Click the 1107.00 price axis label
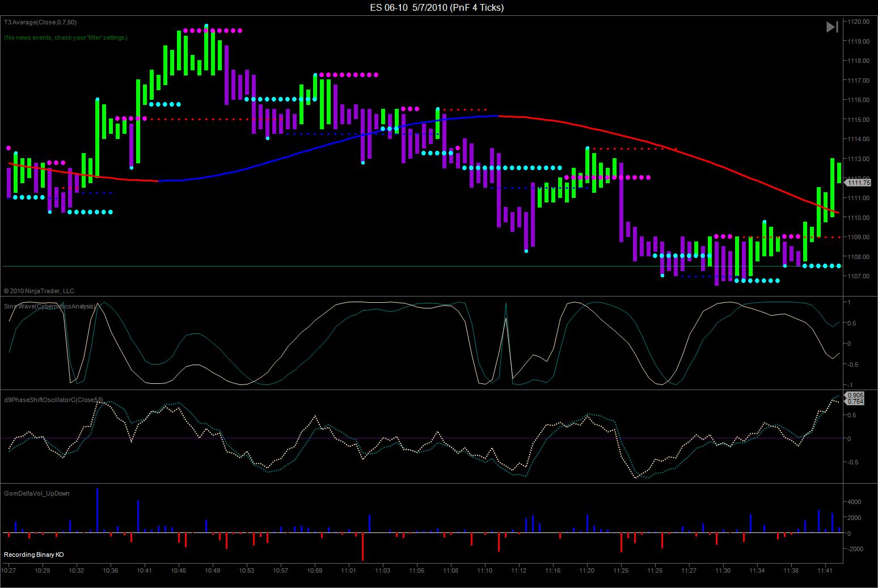The width and height of the screenshot is (878, 588). tap(859, 276)
